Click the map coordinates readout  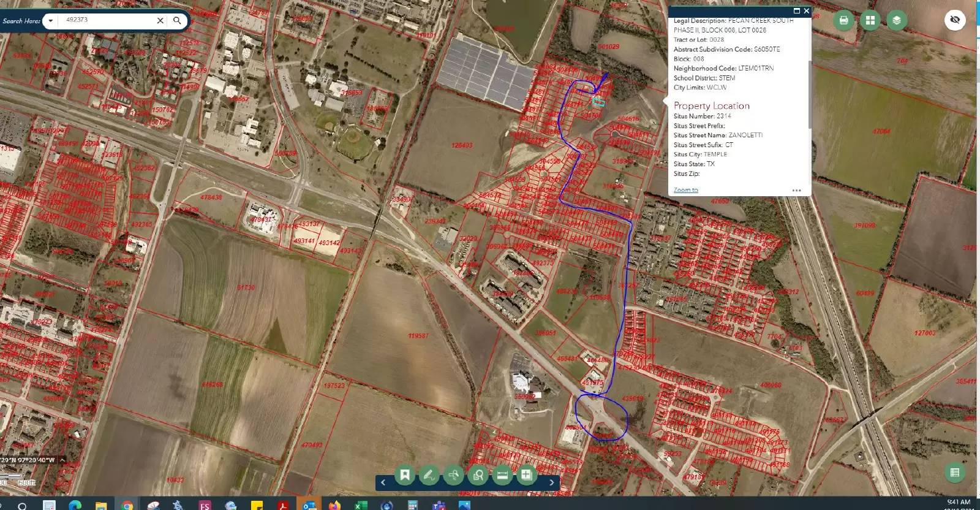coord(28,460)
